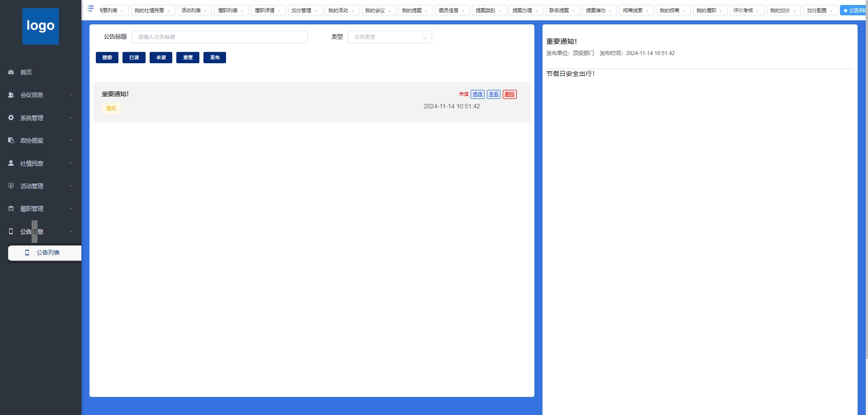Filter by 已读 button
The height and width of the screenshot is (415, 868).
pyautogui.click(x=134, y=57)
